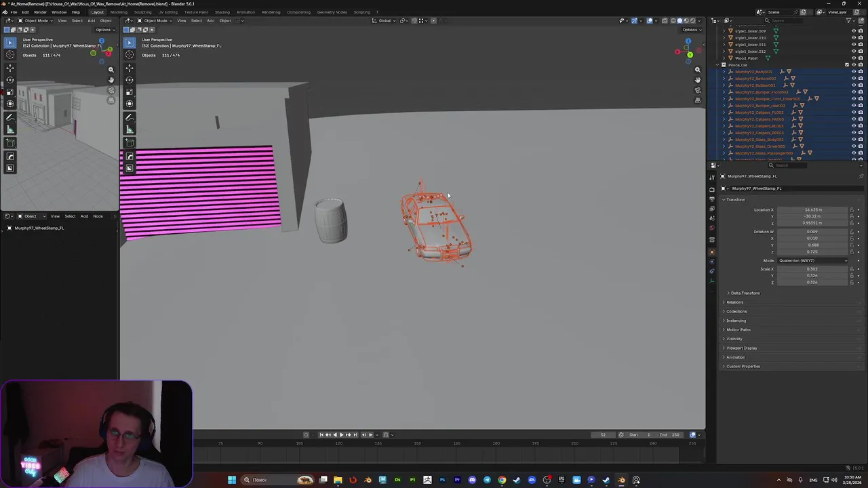Lock the Location X transform value
The height and width of the screenshot is (488, 868).
[852, 210]
